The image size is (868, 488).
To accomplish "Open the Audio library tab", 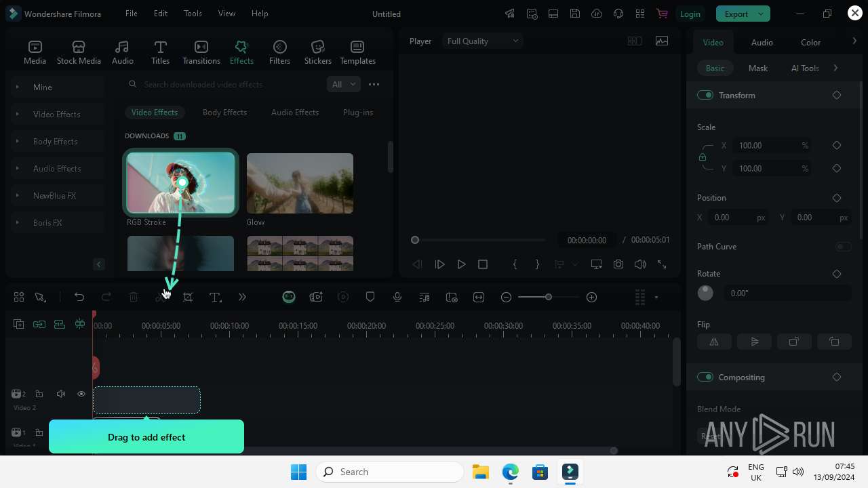I will click(122, 52).
